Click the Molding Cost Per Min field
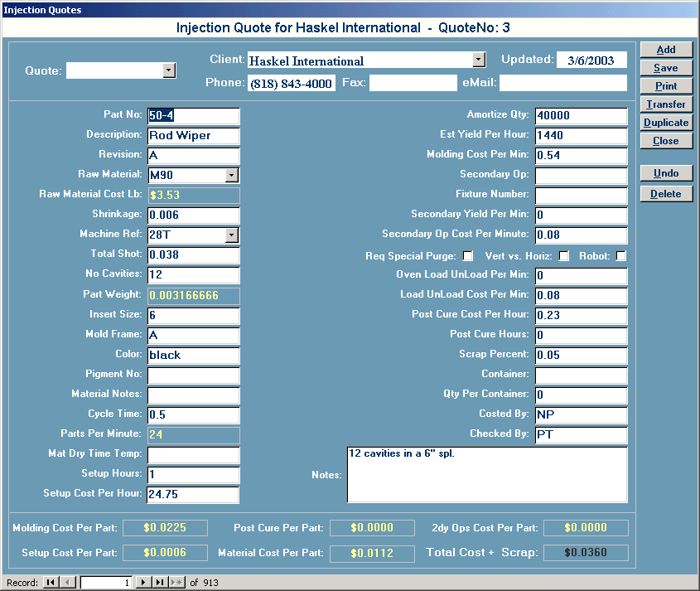 (582, 156)
